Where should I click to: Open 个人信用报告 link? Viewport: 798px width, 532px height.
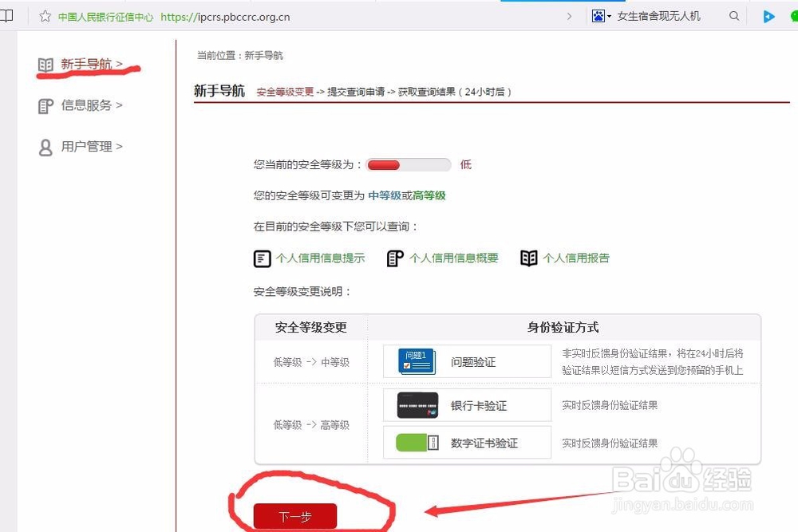point(576,258)
